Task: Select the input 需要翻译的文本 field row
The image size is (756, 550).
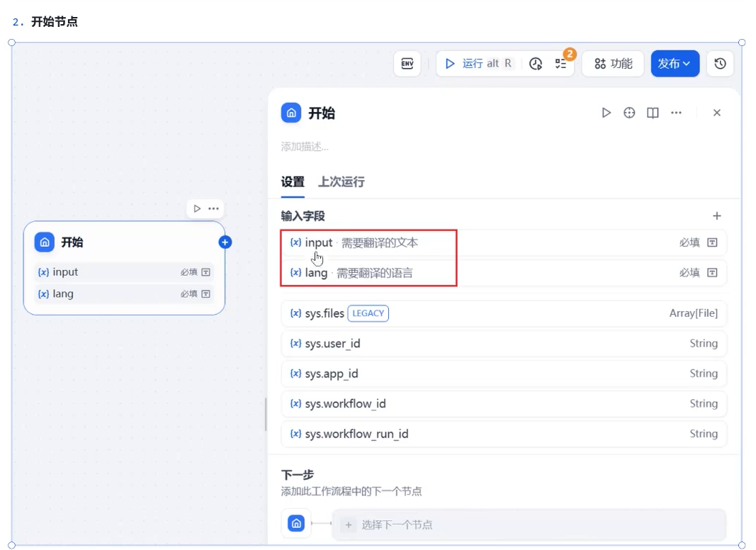Action: pos(504,242)
